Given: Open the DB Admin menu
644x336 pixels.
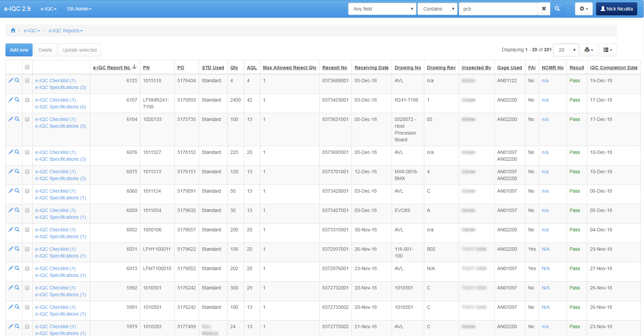Looking at the screenshot, I should (79, 9).
